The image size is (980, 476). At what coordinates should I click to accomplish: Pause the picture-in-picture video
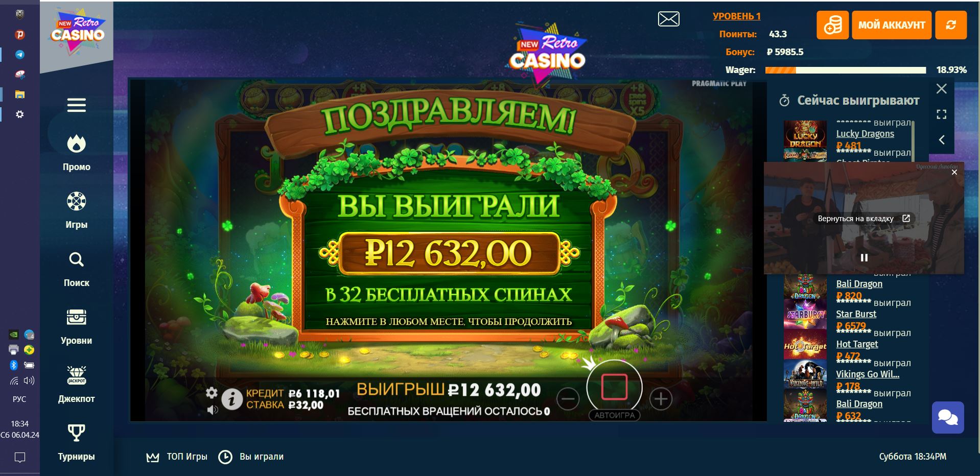[x=864, y=257]
